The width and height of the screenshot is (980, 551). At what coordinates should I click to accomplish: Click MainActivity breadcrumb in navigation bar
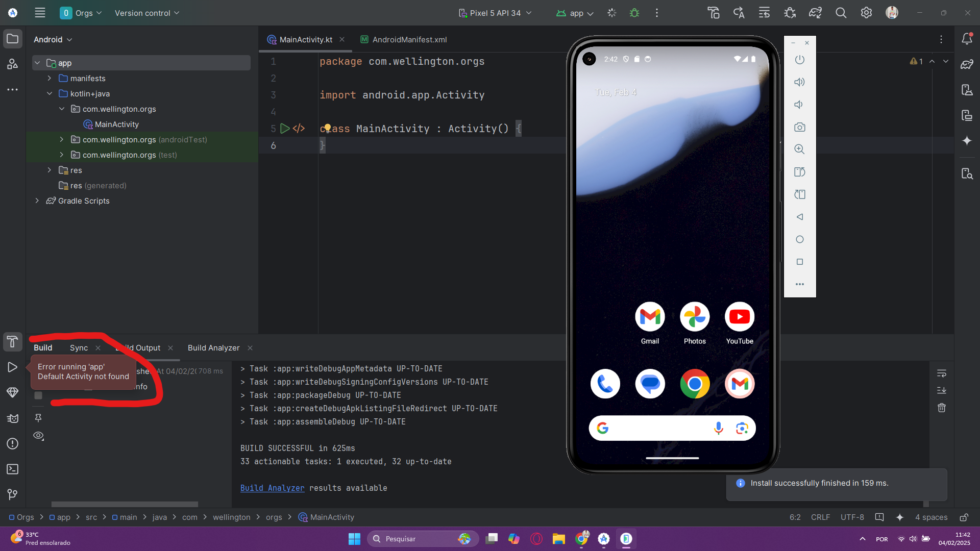327,517
